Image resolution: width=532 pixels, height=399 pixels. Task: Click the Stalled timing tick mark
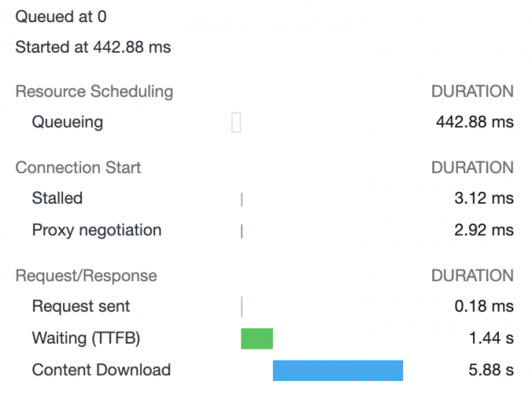pos(241,199)
